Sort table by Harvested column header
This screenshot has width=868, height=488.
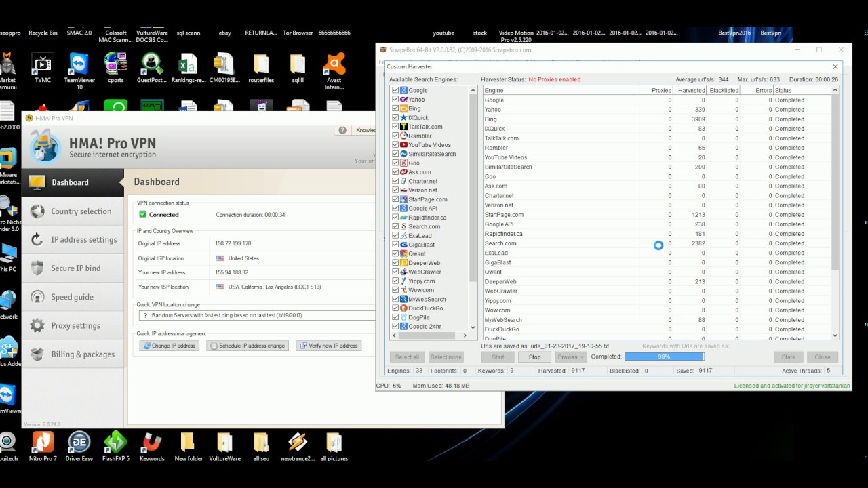tap(690, 90)
